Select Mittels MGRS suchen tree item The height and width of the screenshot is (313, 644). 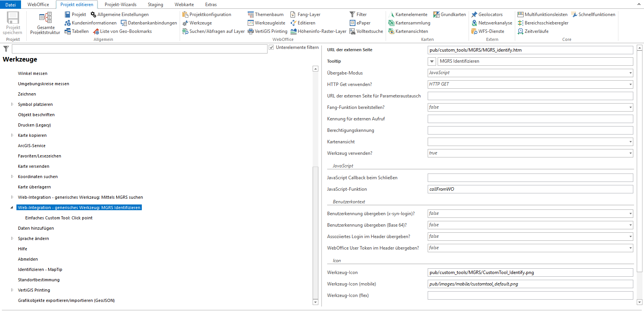pyautogui.click(x=80, y=197)
